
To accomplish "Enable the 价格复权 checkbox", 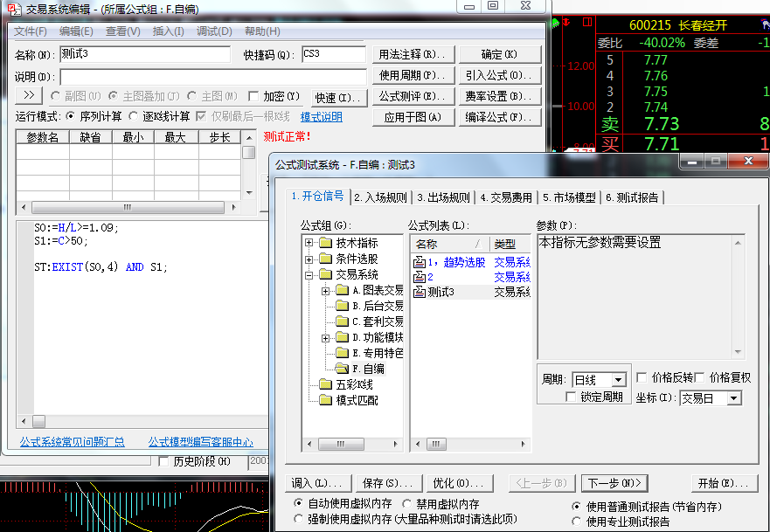I will click(700, 377).
